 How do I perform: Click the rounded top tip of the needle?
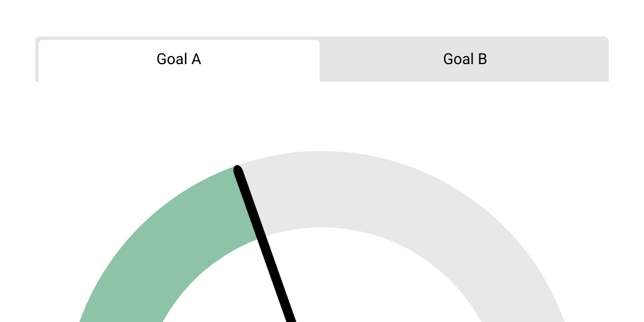point(238,169)
